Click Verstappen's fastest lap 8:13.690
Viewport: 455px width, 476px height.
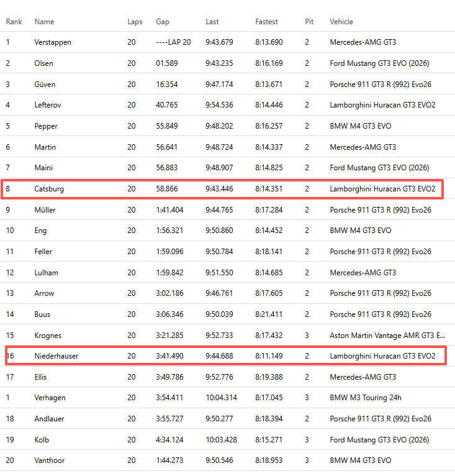pyautogui.click(x=269, y=42)
